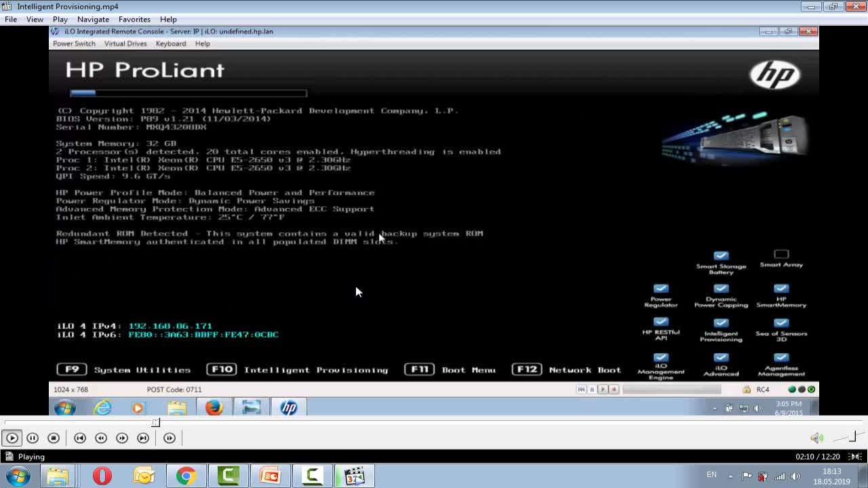Select F10 Intelligent Provisioning
The height and width of the screenshot is (488, 868).
coord(297,369)
